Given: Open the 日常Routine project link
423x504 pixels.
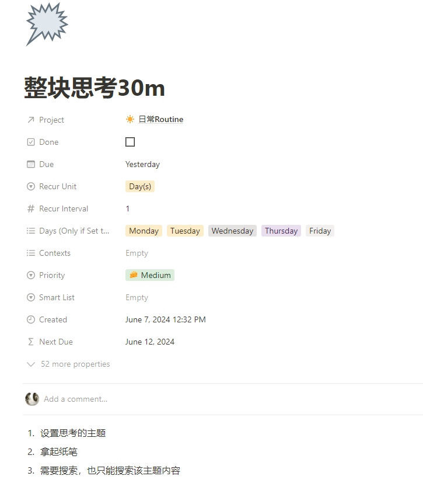Looking at the screenshot, I should point(160,120).
